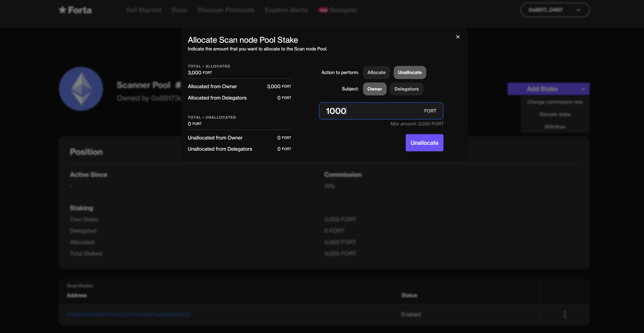Viewport: 644px width, 333px height.
Task: Click the Forta logo in the header
Action: tap(75, 10)
